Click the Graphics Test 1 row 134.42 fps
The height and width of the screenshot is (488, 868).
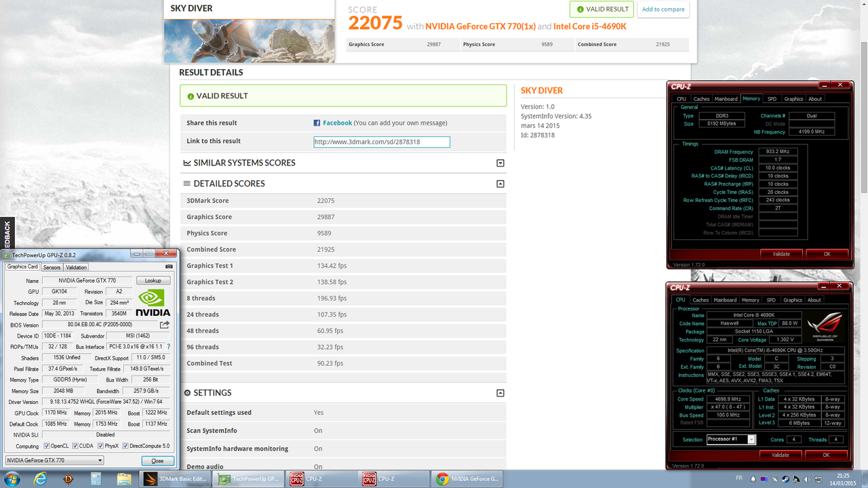pyautogui.click(x=343, y=266)
